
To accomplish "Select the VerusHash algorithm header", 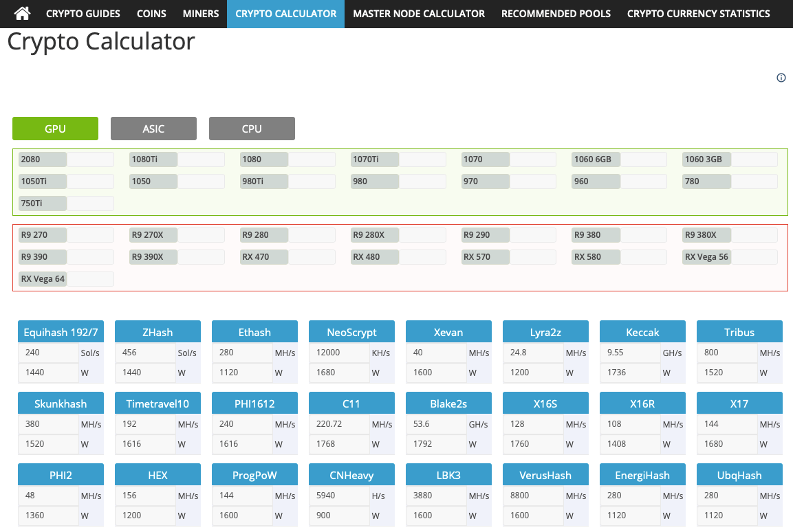I will point(545,475).
